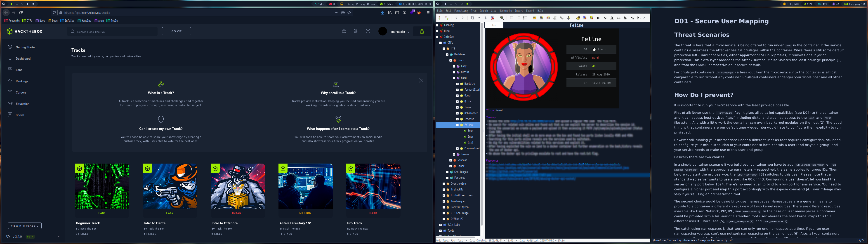Collapse the Feline tree node
The width and height of the screenshot is (868, 244).
point(457,125)
